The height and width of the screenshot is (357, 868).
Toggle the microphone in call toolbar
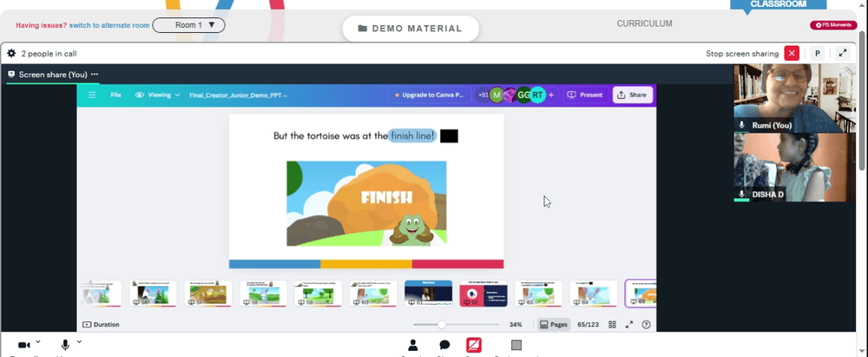(x=65, y=345)
